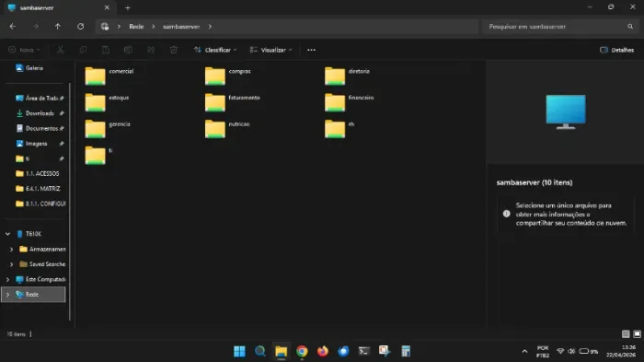
Task: Switch to details list view icon
Action: (626, 334)
